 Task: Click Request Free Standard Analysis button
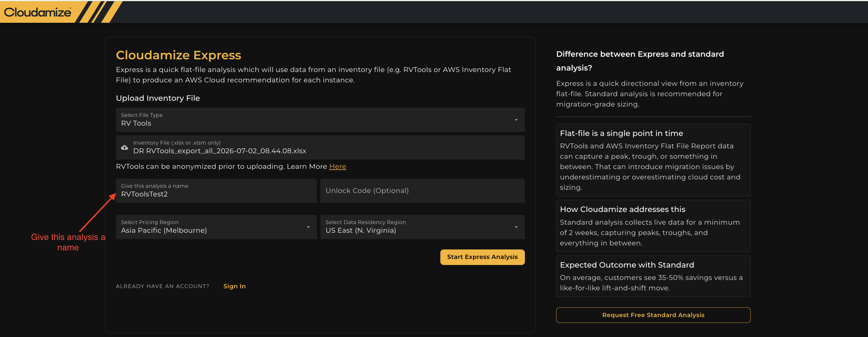653,315
